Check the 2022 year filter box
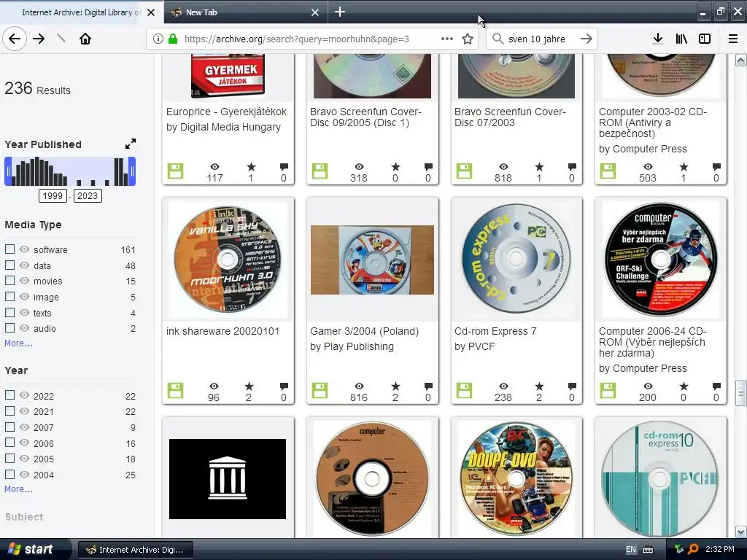The image size is (747, 560). [x=9, y=394]
